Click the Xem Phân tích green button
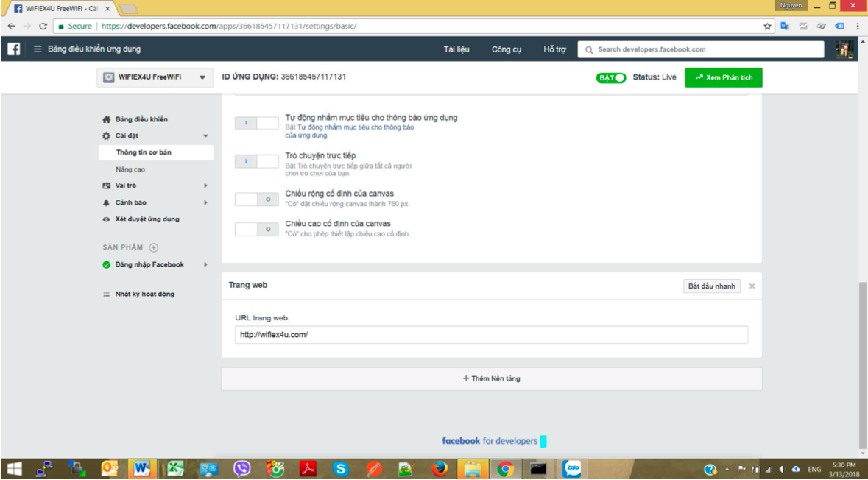868x480 pixels. tap(724, 77)
